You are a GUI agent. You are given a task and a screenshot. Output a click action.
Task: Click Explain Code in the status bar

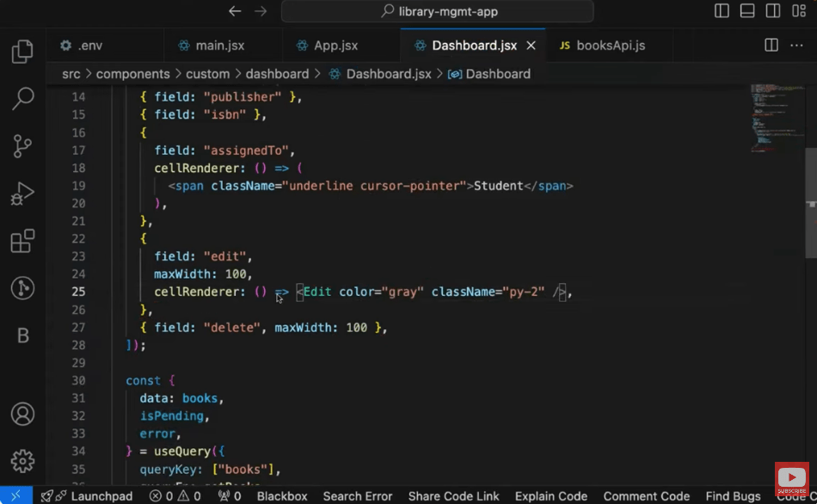(551, 496)
